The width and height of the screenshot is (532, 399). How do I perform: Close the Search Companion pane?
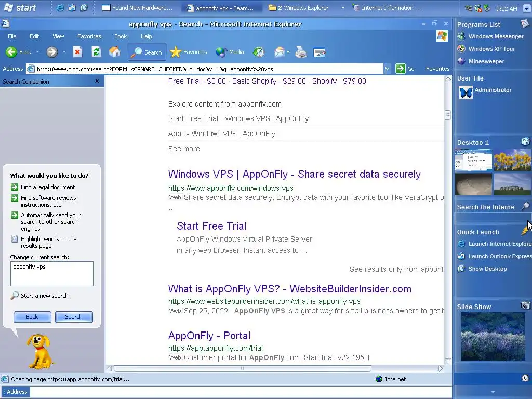(x=97, y=81)
